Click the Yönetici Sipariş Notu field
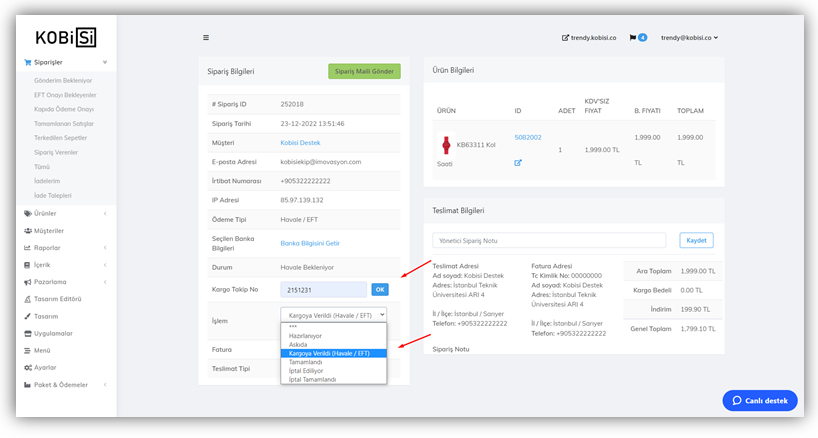The height and width of the screenshot is (438, 818). 549,240
